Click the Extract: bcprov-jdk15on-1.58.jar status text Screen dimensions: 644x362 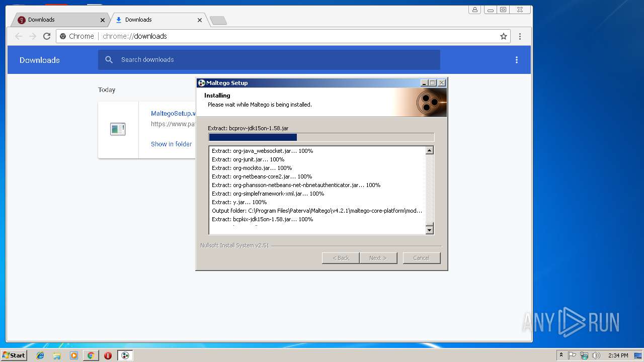(x=248, y=128)
